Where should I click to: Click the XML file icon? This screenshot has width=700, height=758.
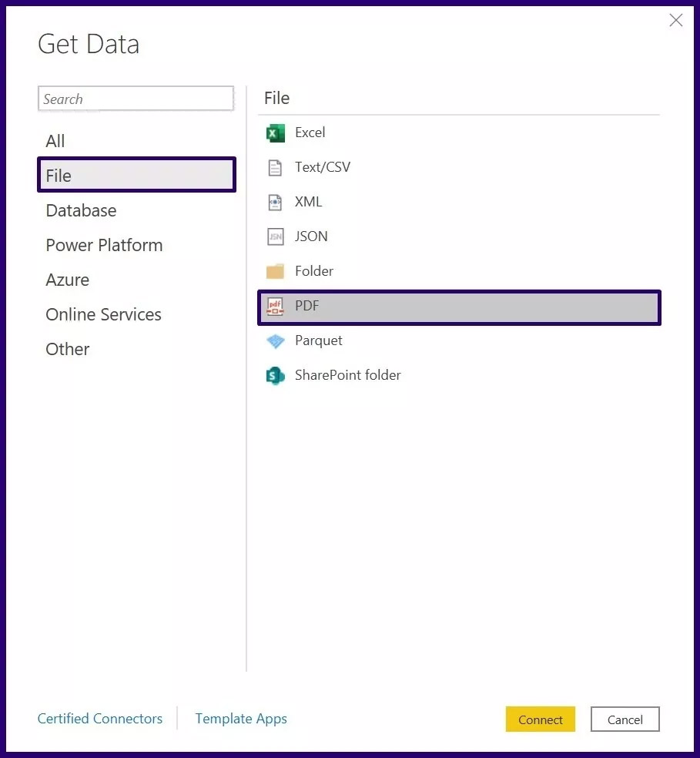pyautogui.click(x=275, y=203)
